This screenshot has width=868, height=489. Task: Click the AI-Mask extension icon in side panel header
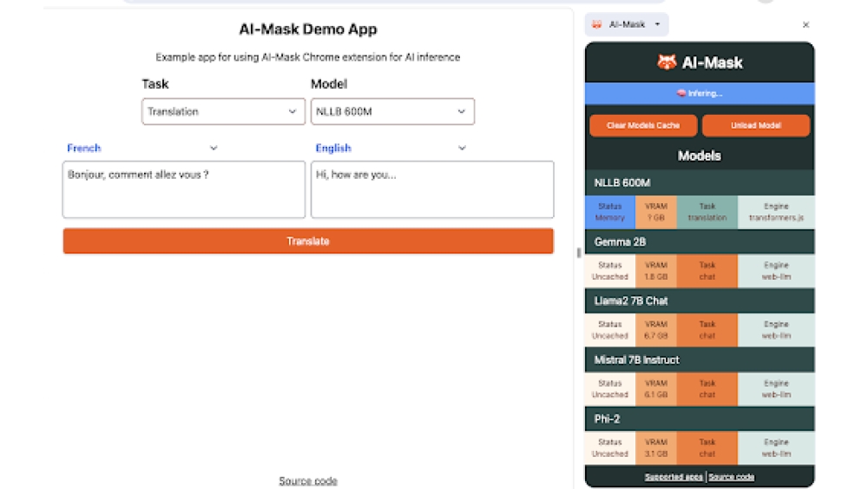(597, 24)
